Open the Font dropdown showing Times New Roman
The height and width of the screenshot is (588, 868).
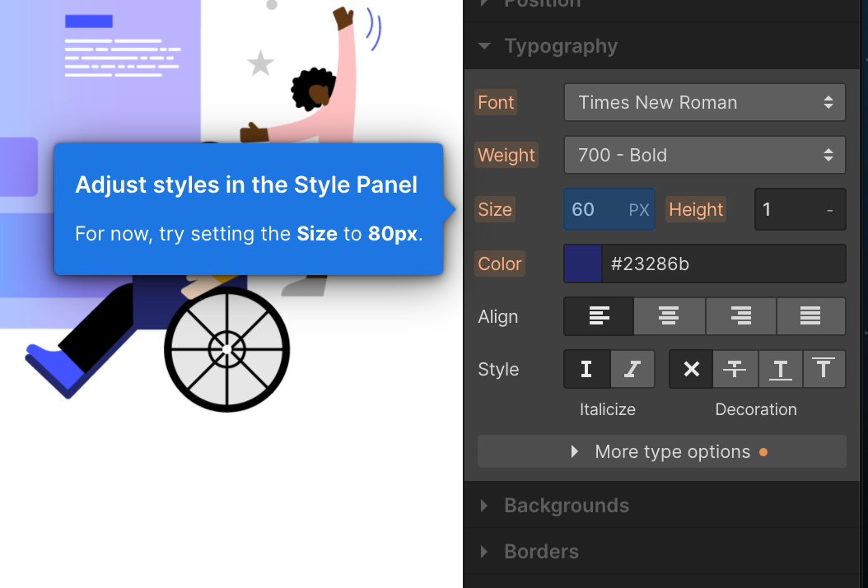(704, 102)
